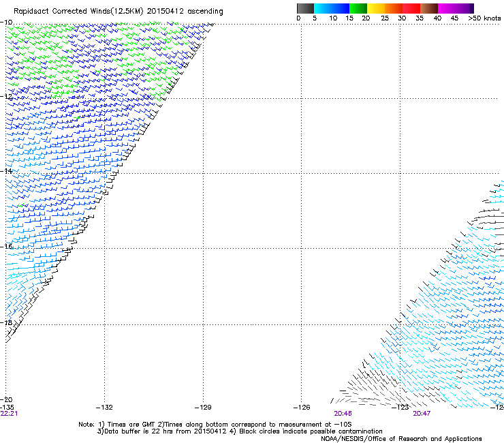
Task: Click the magenta 40-45 knots legend segment
Action: [x=447, y=8]
